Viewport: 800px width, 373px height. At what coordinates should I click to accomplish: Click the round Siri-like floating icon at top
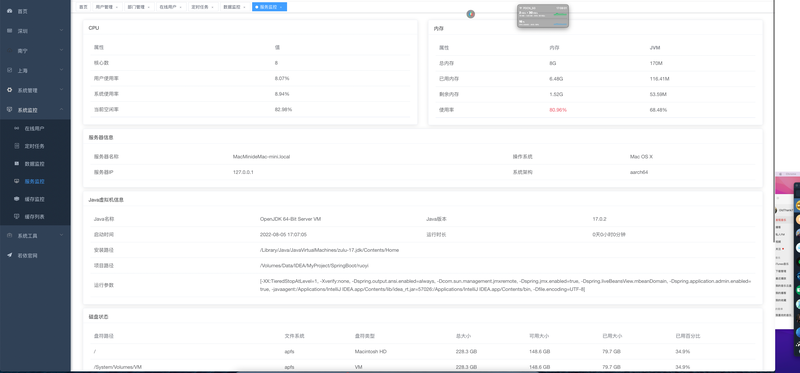tap(470, 14)
